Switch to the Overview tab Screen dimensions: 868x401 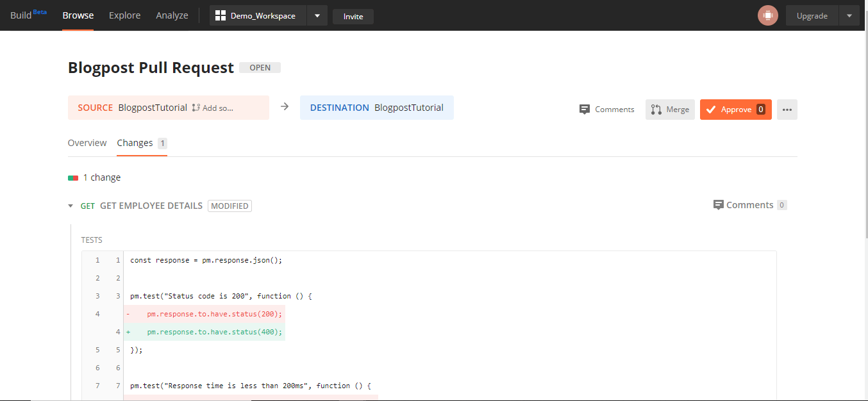tap(87, 143)
